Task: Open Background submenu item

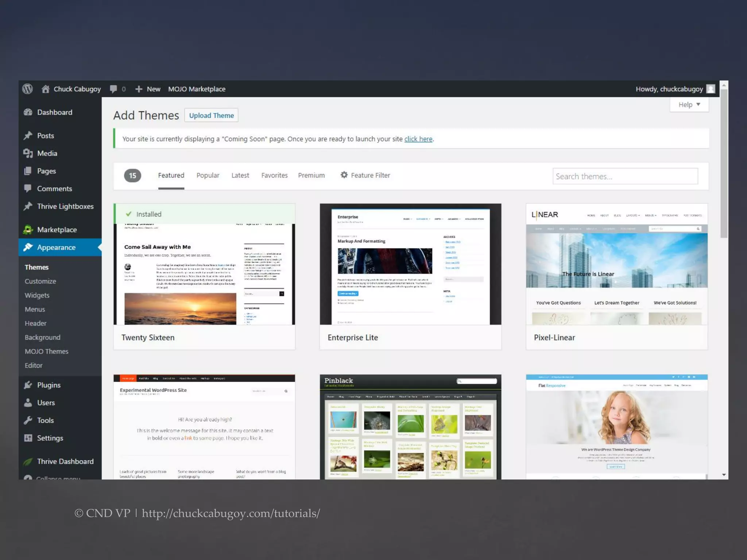Action: (x=42, y=338)
